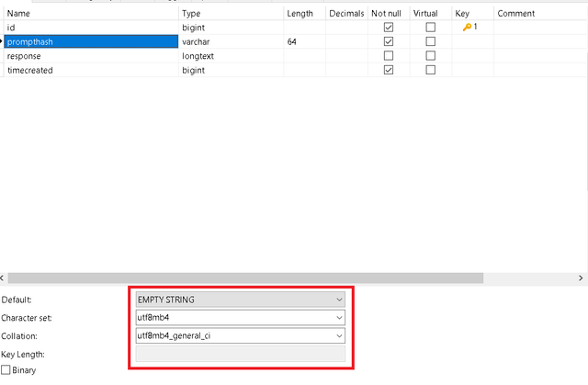Click the longtext type cell
The height and width of the screenshot is (385, 588).
coord(231,56)
